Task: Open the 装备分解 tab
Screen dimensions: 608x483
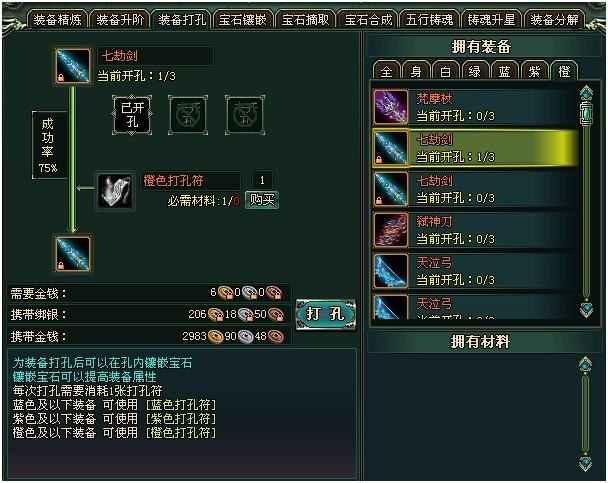Action: click(554, 20)
